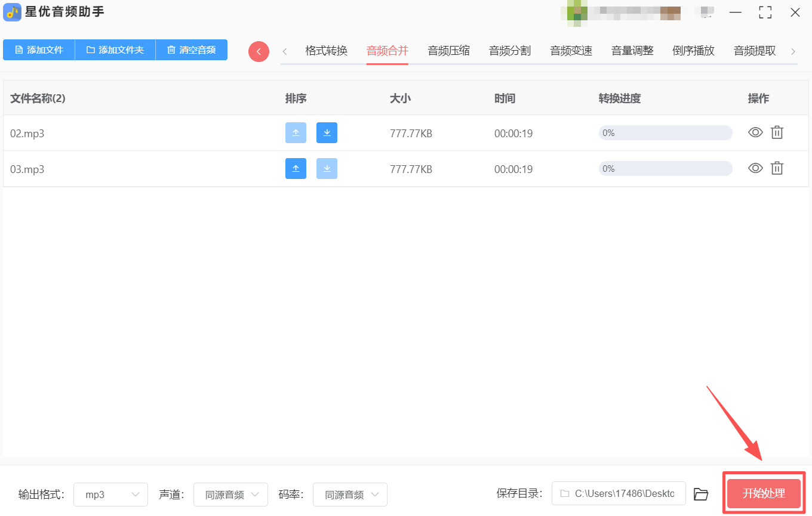Click the red back arrow circle
Viewport: 812px width, 516px height.
[259, 51]
